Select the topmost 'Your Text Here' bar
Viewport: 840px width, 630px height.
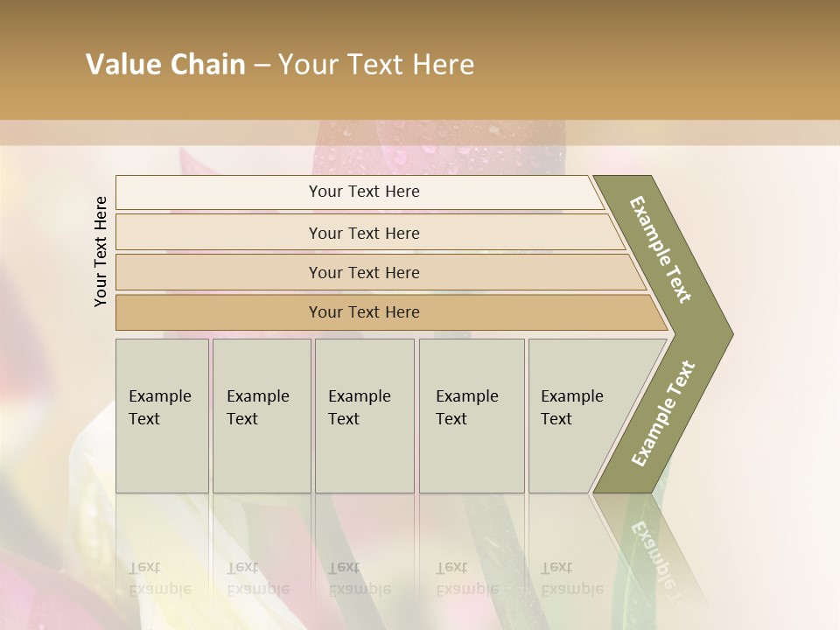click(363, 192)
